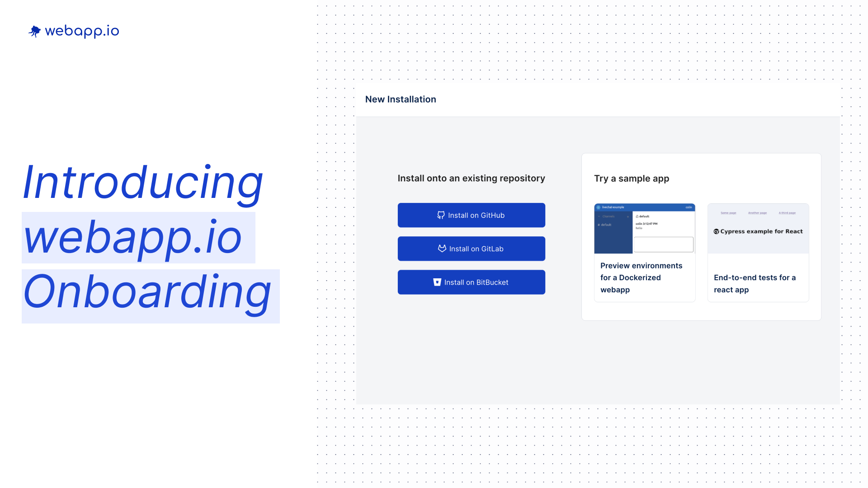Click the GitHub icon on Install button

[441, 215]
